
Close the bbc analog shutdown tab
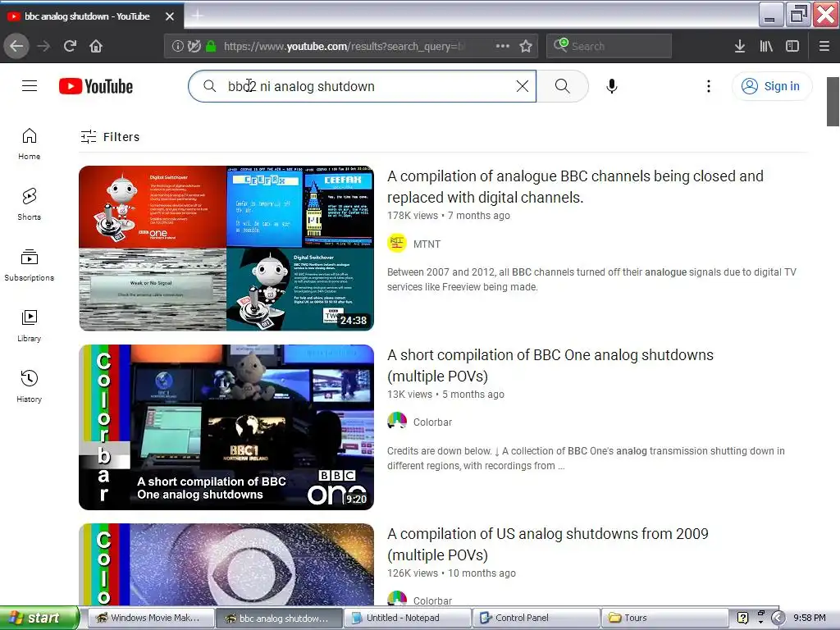(x=169, y=16)
